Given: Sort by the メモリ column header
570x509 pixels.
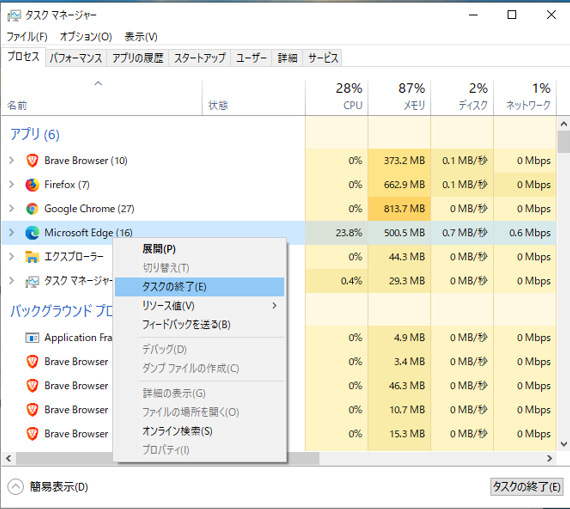Looking at the screenshot, I should click(400, 97).
